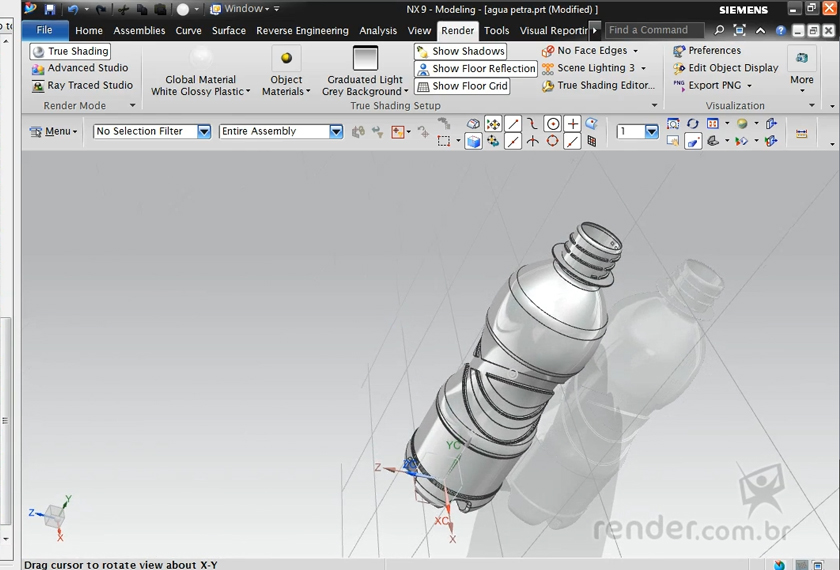Screen dimensions: 840x570
Task: Click the Graduated Light Grey Background swatch
Action: click(366, 59)
